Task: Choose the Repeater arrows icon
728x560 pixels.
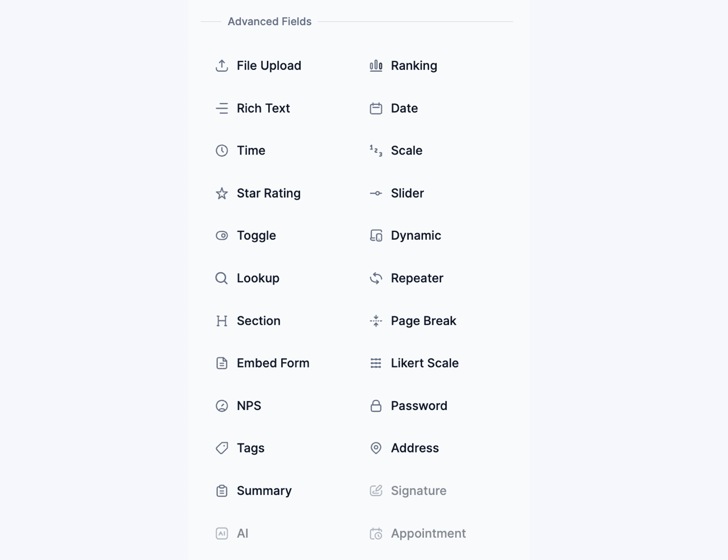Action: click(376, 278)
